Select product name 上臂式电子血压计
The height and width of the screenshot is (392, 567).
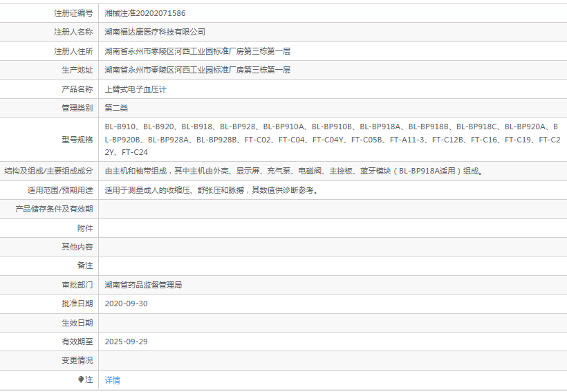coord(136,89)
